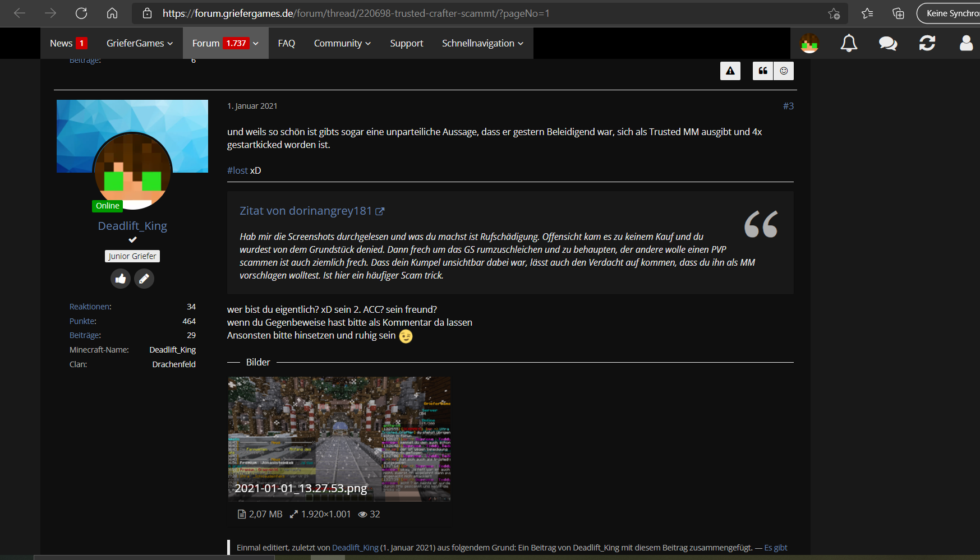
Task: Open the conversations chat bubbles icon
Action: [888, 43]
